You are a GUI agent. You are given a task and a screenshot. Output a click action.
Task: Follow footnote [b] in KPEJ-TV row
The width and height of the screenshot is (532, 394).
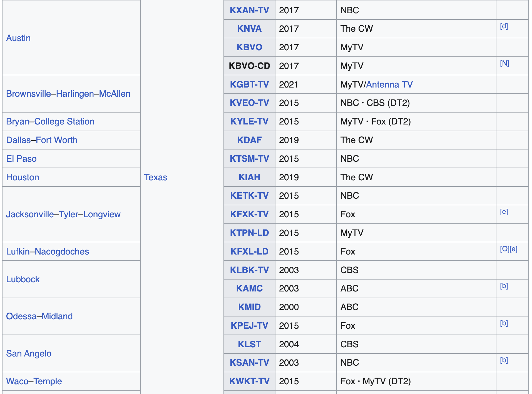[504, 323]
